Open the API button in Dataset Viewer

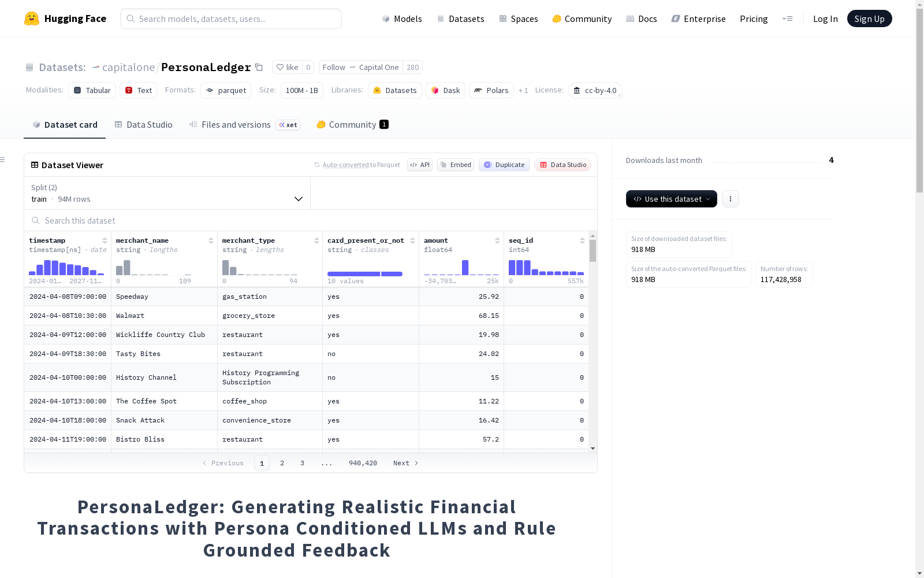point(420,165)
